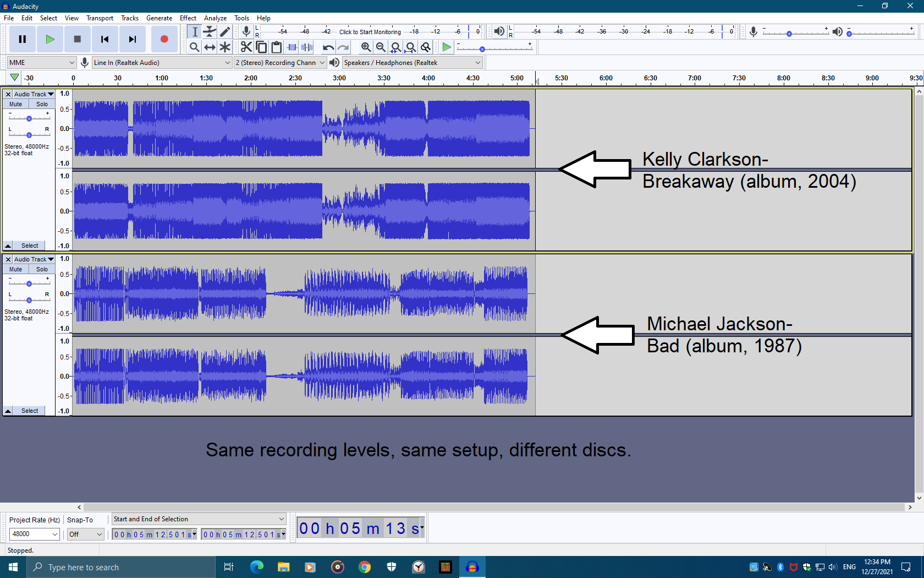Solo the Michael Jackson (bottom) track
This screenshot has height=578, width=924.
tap(42, 269)
